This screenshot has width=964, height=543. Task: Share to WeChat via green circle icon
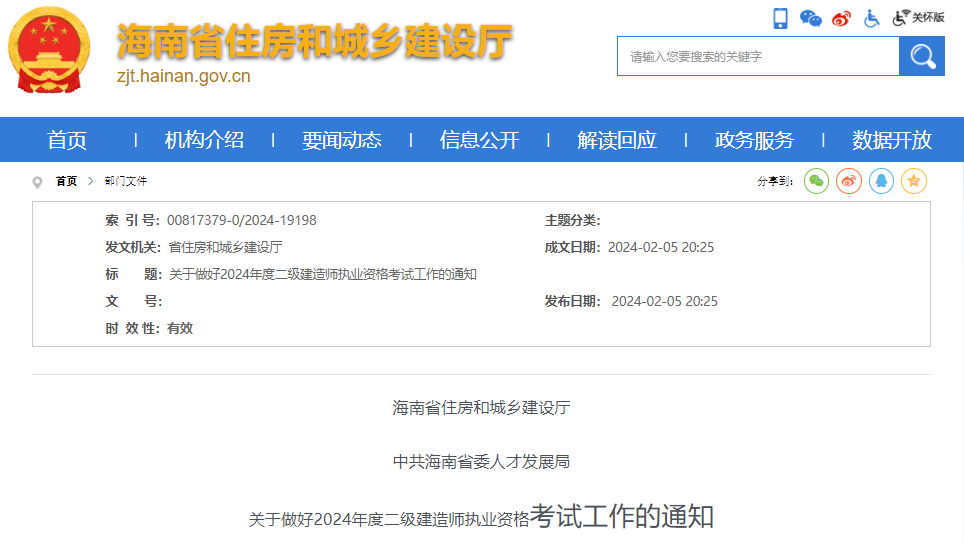tap(816, 181)
